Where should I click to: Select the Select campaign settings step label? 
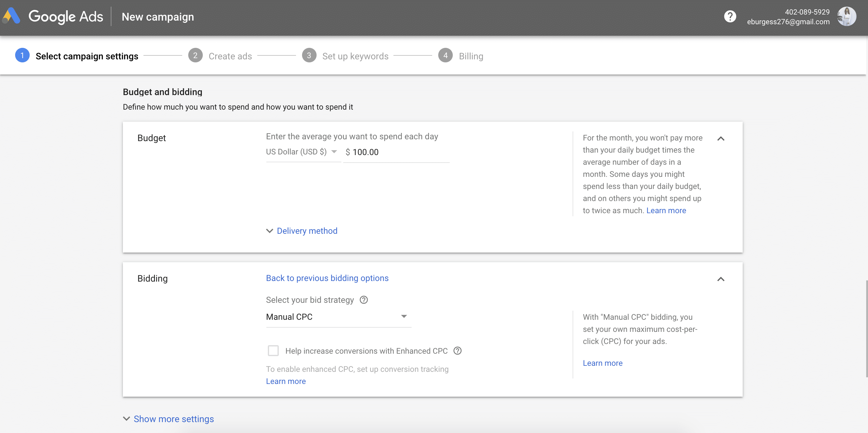tap(87, 56)
